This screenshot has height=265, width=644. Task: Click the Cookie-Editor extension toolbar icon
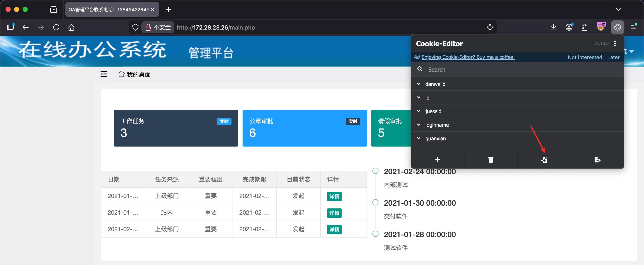617,27
